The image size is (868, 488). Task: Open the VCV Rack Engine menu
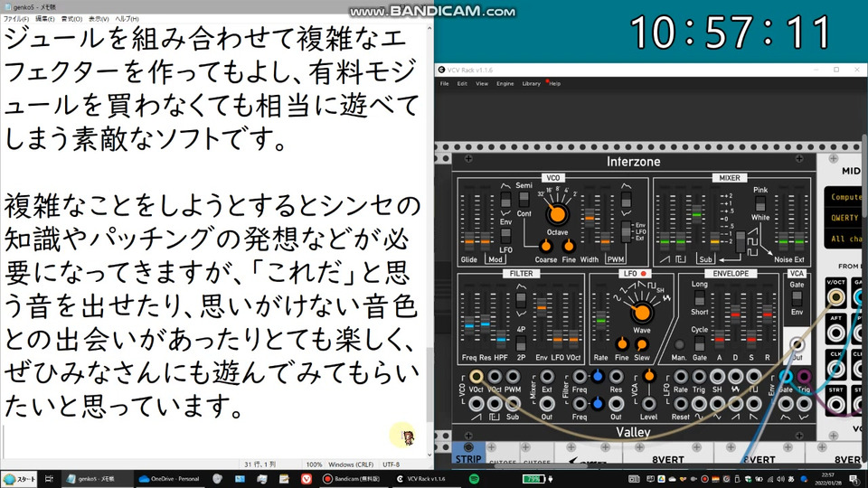505,83
